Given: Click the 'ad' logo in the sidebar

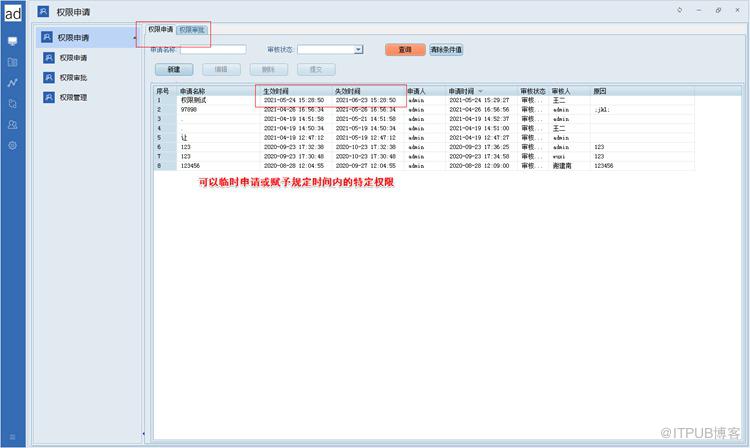Looking at the screenshot, I should pos(13,13).
